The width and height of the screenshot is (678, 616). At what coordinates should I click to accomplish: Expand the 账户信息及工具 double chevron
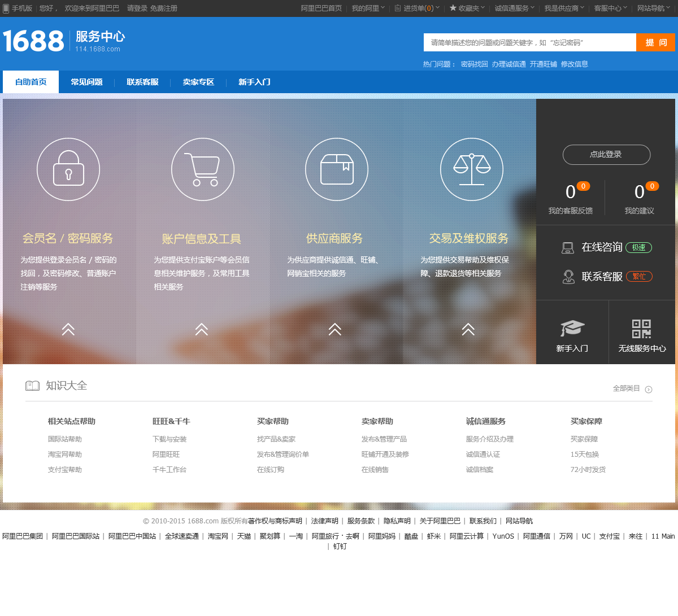[x=202, y=329]
